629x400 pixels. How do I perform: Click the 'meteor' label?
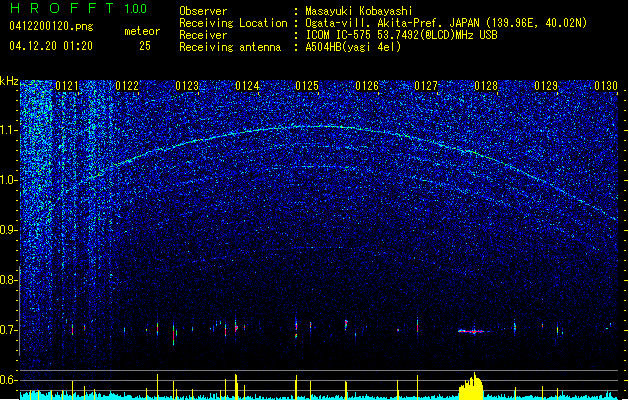pyautogui.click(x=142, y=31)
